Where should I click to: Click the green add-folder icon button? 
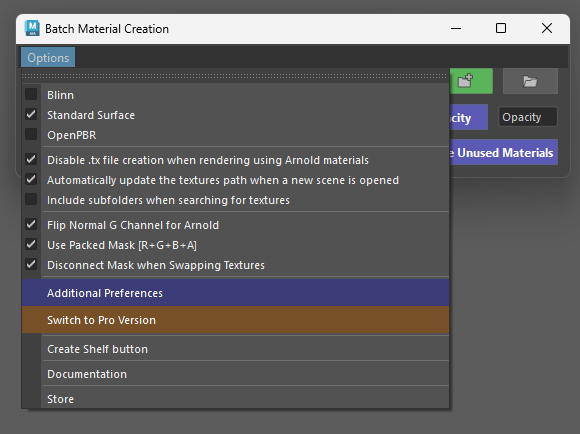pos(471,81)
